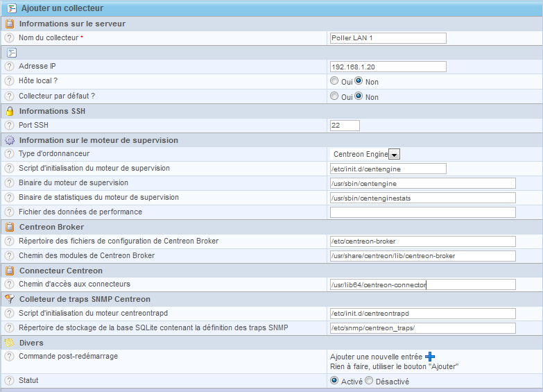Viewport: 543px width, 392px height.
Task: Click help icon beside Chemin d'accès aux connecteurs
Action: pos(9,284)
